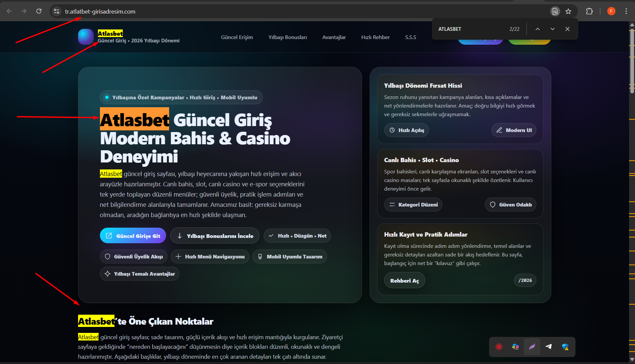The image size is (635, 364).
Task: Open the guide with Rehberi Aç
Action: (405, 280)
